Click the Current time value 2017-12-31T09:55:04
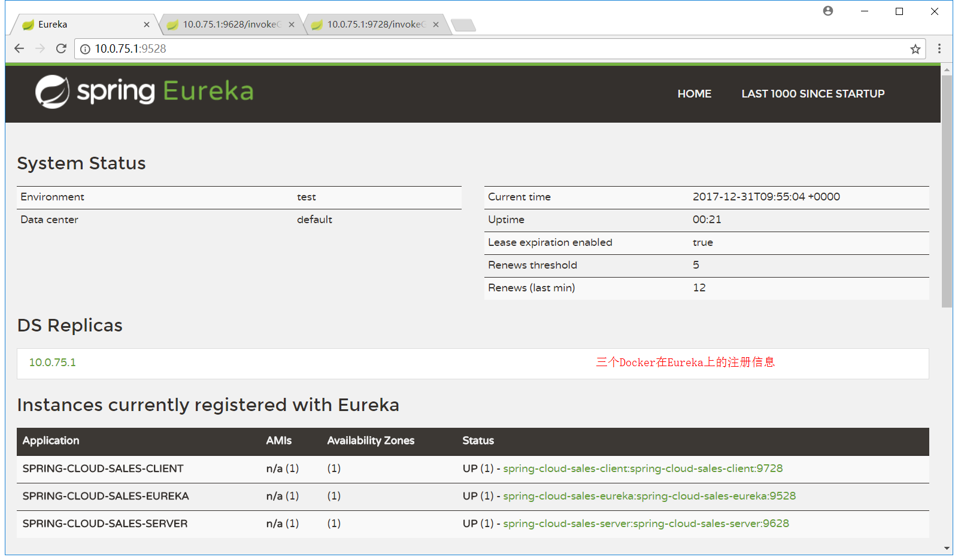 coord(766,197)
